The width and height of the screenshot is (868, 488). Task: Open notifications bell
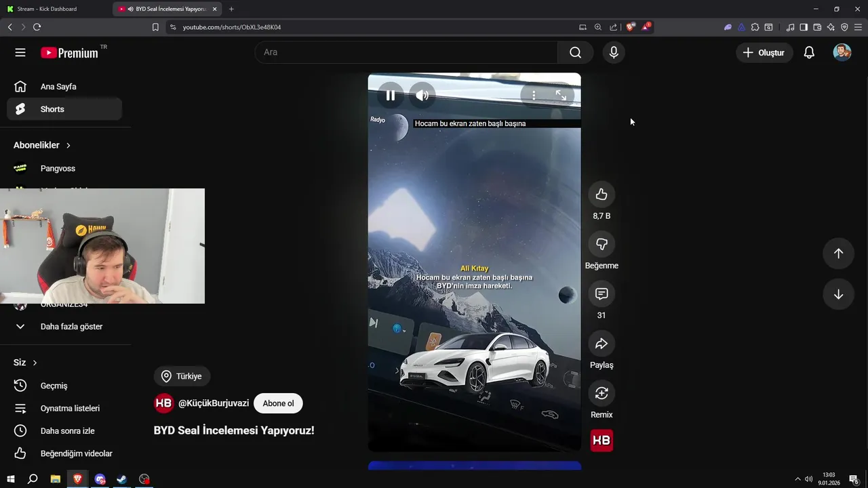(809, 52)
